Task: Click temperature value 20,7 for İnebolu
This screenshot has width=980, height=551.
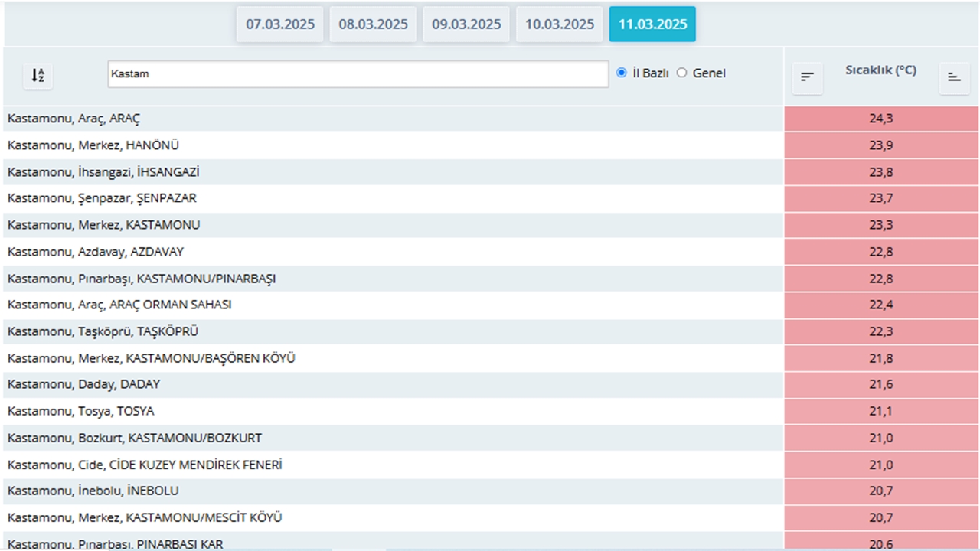Action: tap(881, 491)
